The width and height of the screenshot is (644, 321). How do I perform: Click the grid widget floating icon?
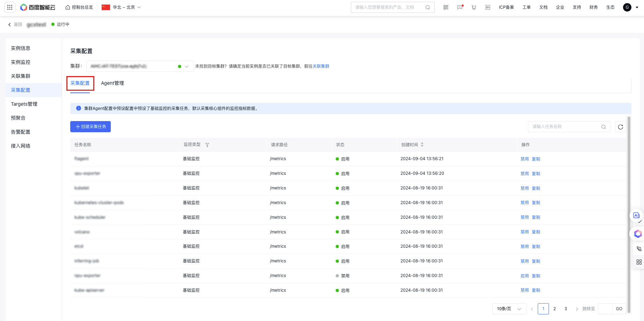point(639,262)
